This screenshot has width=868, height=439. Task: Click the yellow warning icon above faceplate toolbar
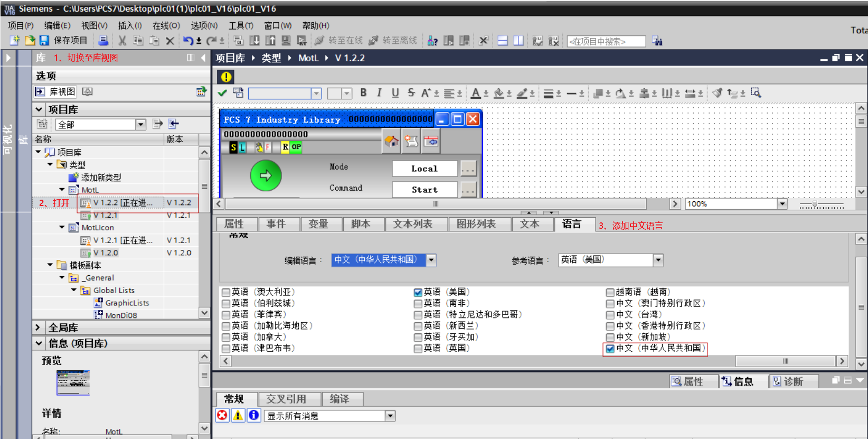[226, 77]
